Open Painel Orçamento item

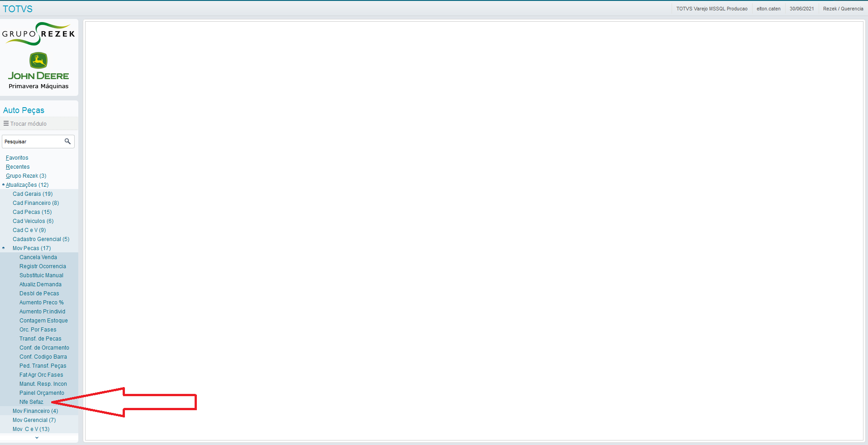coord(42,393)
